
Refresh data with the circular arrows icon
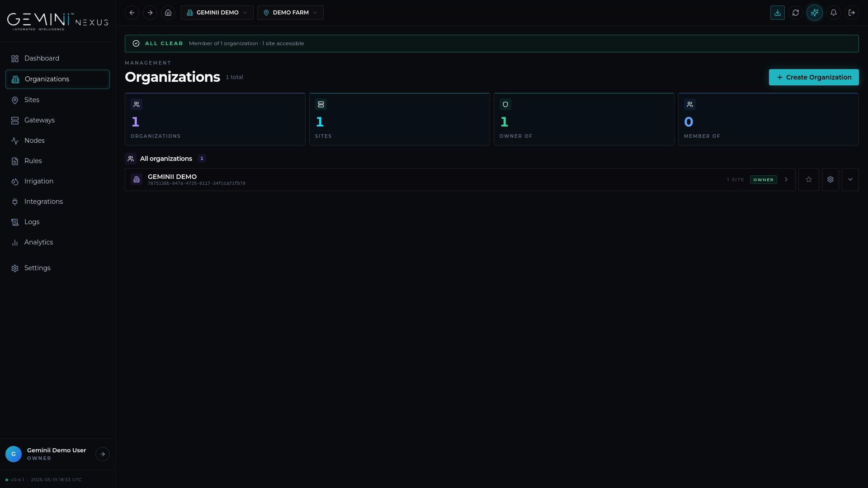pyautogui.click(x=796, y=13)
